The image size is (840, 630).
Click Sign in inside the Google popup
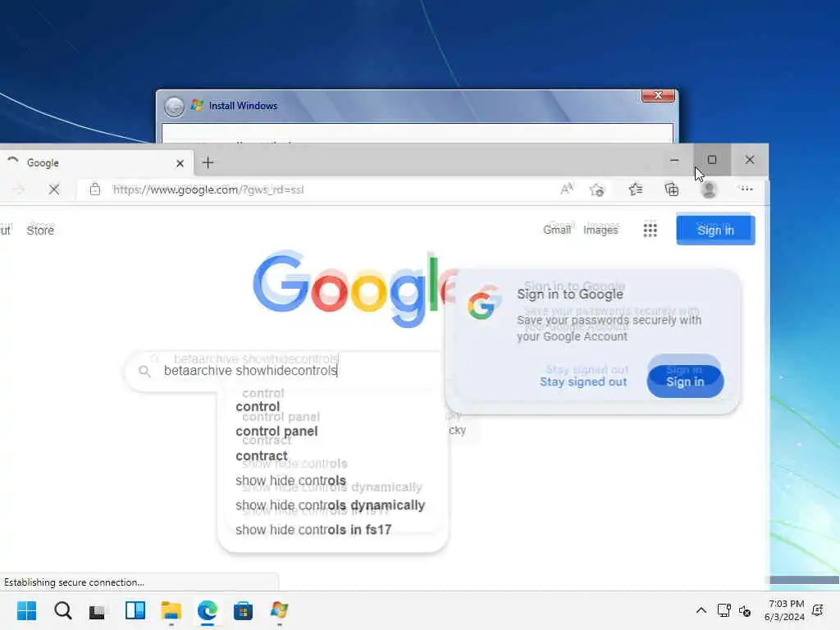pos(685,381)
